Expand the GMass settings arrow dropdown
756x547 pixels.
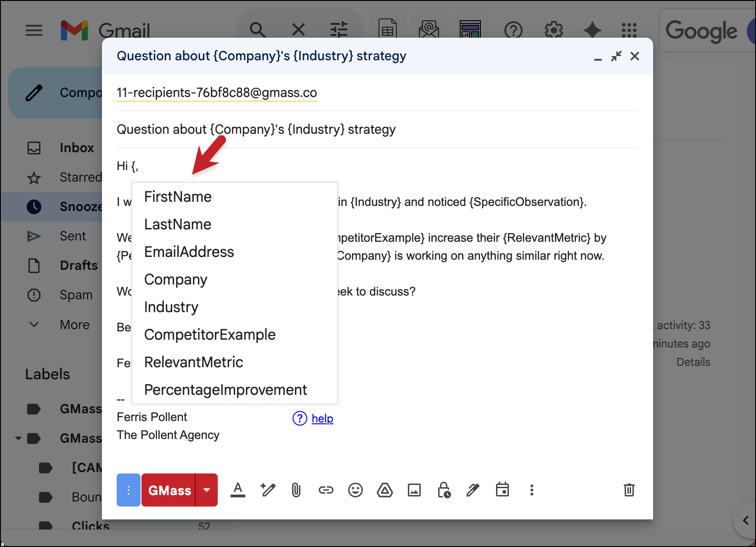click(207, 490)
